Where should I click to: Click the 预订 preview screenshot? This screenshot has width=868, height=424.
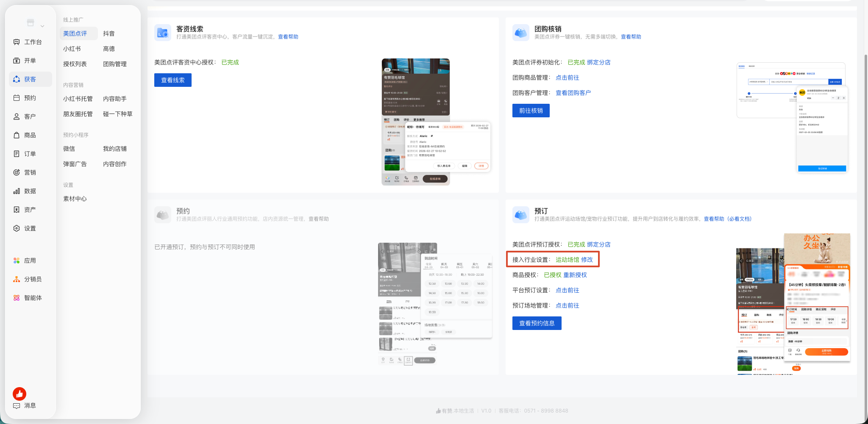click(793, 304)
